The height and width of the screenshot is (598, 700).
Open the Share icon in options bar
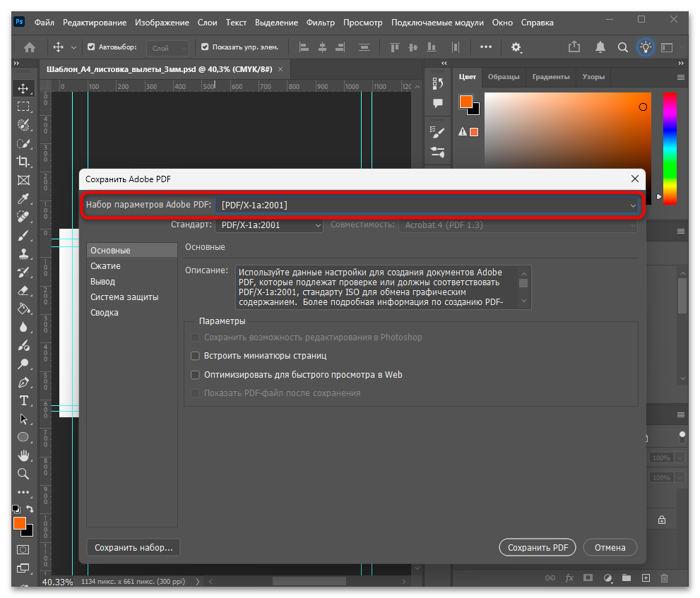[x=574, y=47]
